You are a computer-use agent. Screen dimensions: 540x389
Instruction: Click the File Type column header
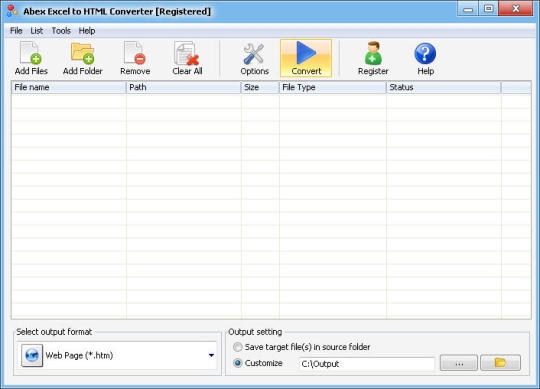[333, 87]
